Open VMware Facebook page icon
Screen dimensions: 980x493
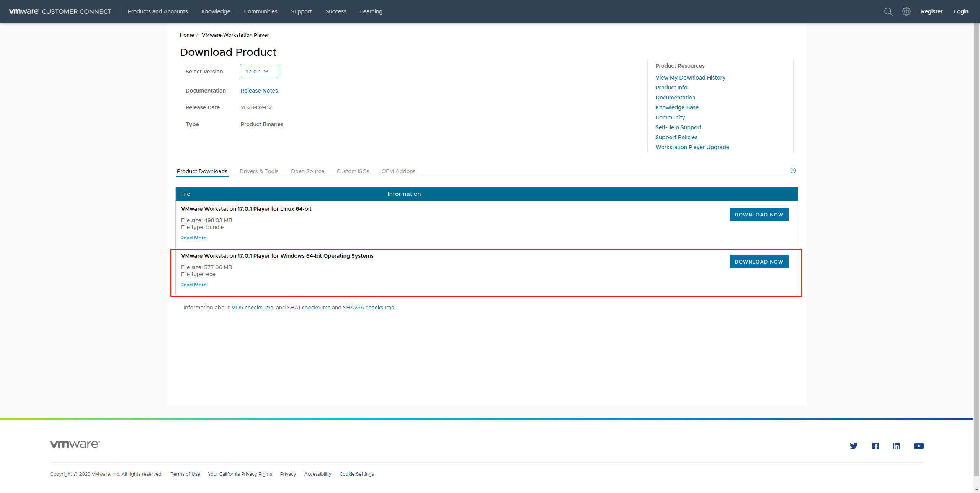[875, 446]
